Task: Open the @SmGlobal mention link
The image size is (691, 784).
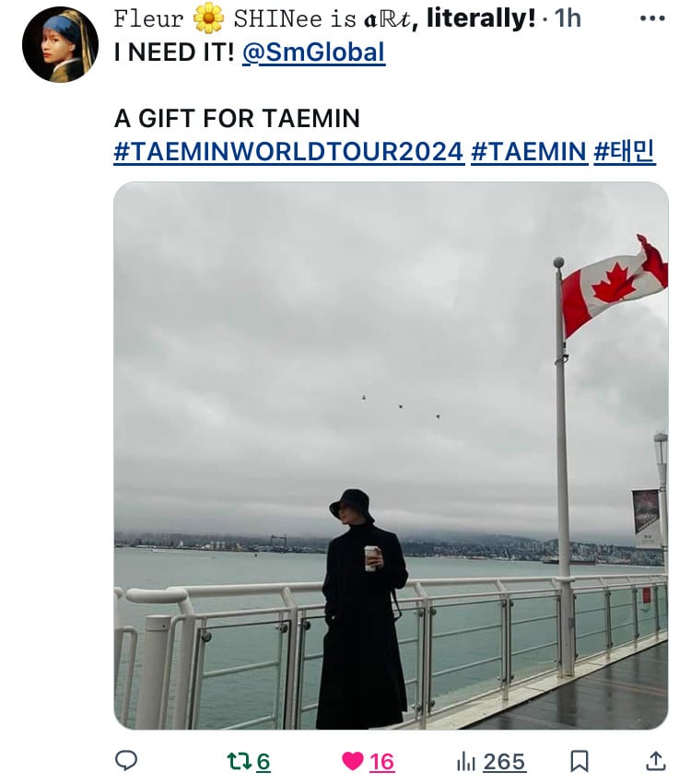Action: (x=313, y=52)
